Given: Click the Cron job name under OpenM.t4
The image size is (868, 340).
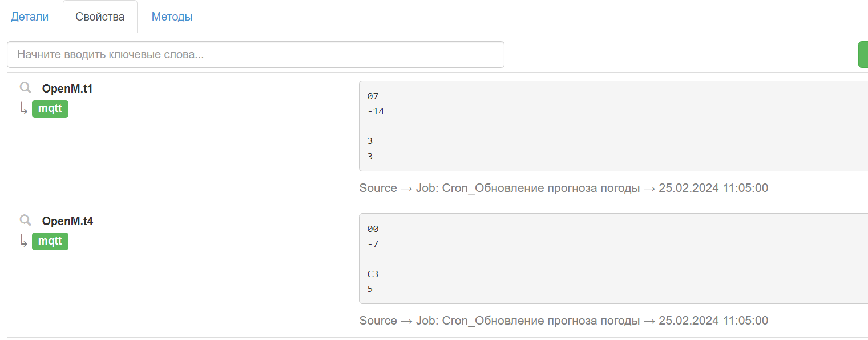Looking at the screenshot, I should pyautogui.click(x=541, y=321).
